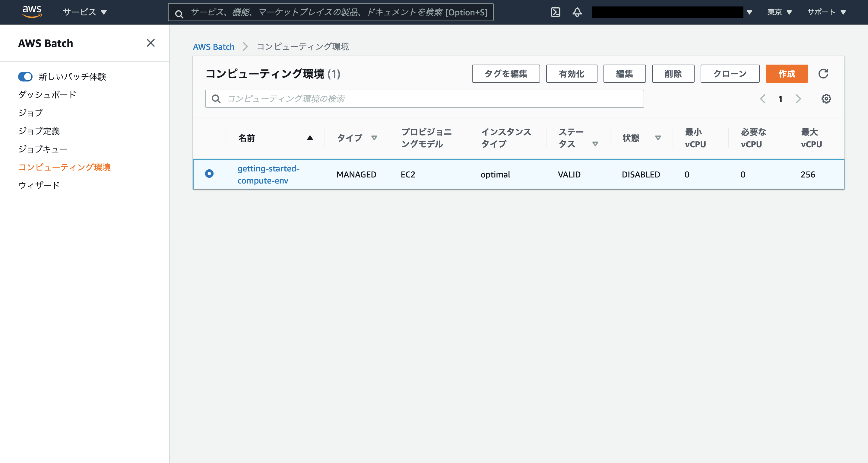
Task: Sort by タイプ column arrow
Action: (x=374, y=138)
